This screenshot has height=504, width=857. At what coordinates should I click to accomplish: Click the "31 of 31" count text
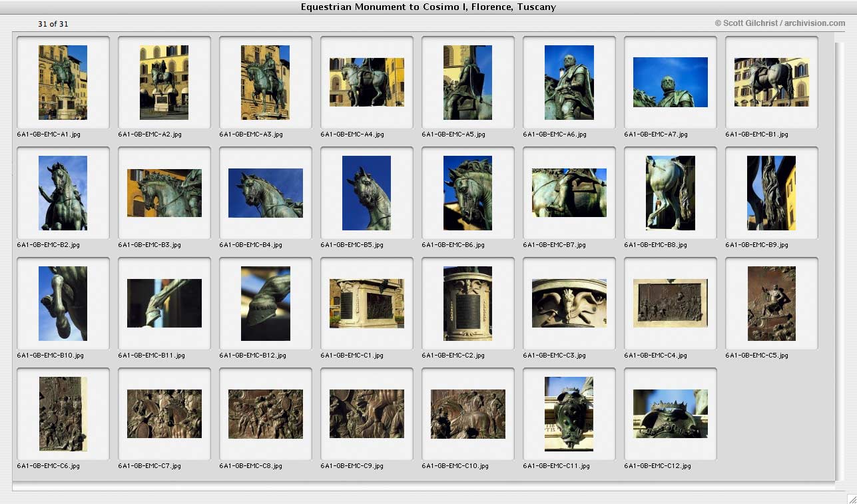point(53,24)
